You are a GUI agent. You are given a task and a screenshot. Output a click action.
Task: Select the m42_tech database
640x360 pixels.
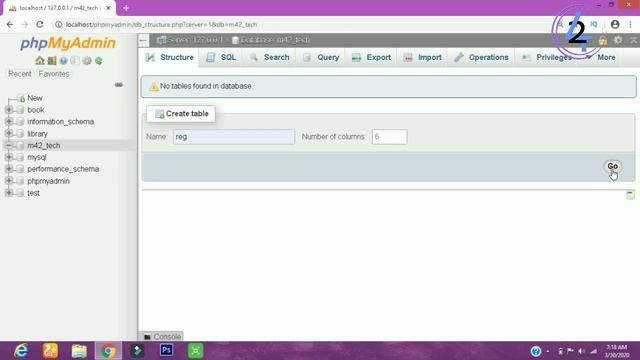(x=44, y=145)
